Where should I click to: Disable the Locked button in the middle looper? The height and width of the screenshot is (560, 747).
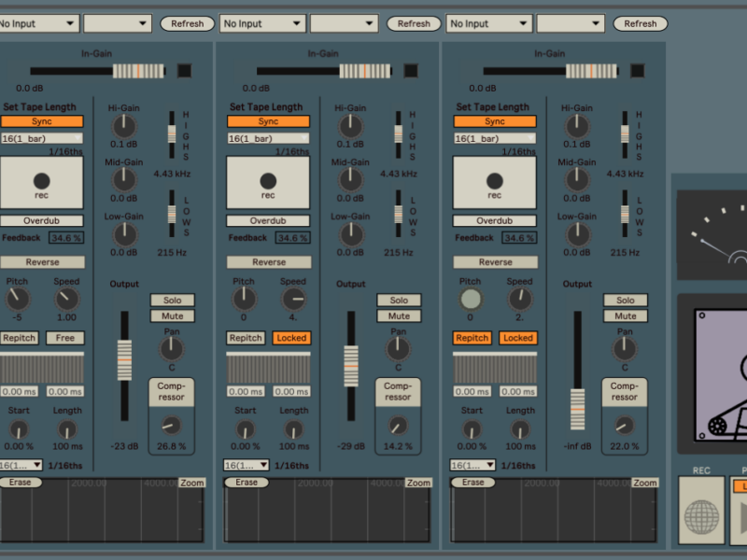(291, 338)
